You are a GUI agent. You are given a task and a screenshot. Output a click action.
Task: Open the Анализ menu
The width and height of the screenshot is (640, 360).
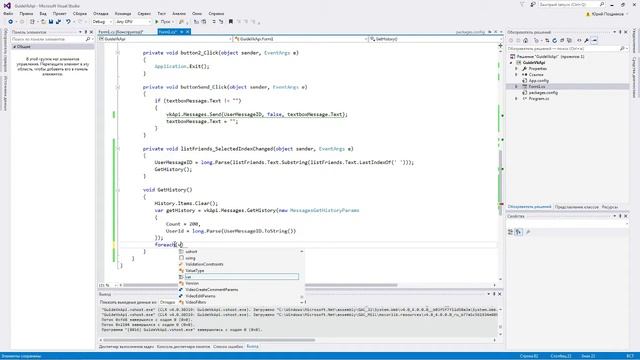(x=179, y=13)
